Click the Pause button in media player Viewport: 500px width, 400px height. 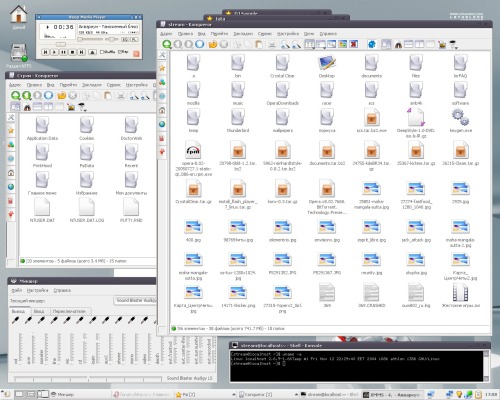tap(63, 52)
